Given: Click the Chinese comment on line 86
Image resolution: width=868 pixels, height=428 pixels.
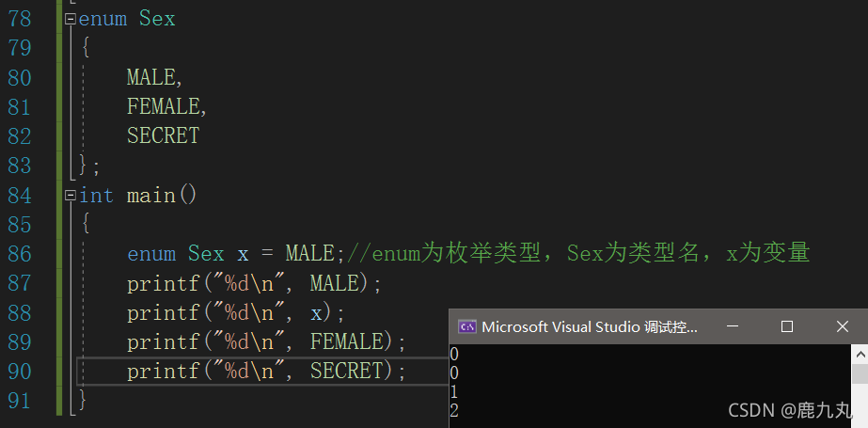Looking at the screenshot, I should (x=577, y=254).
